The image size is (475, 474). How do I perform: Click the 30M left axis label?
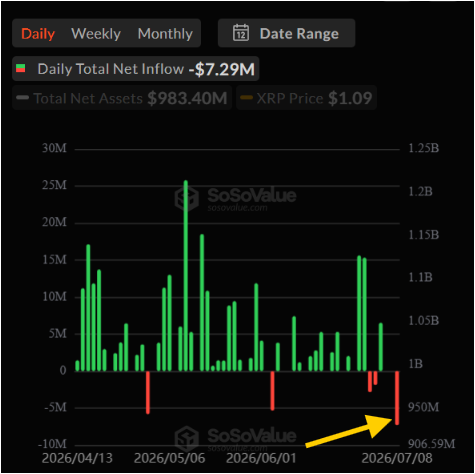pyautogui.click(x=54, y=148)
